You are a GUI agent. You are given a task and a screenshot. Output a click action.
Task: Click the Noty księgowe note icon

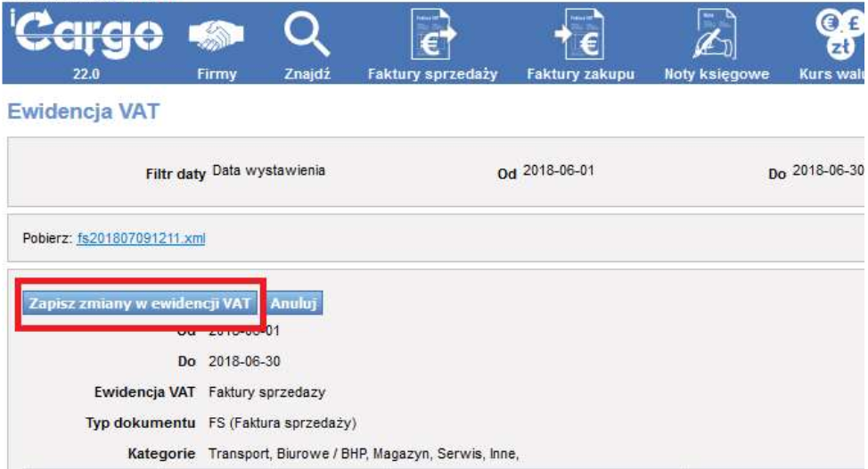(x=716, y=34)
